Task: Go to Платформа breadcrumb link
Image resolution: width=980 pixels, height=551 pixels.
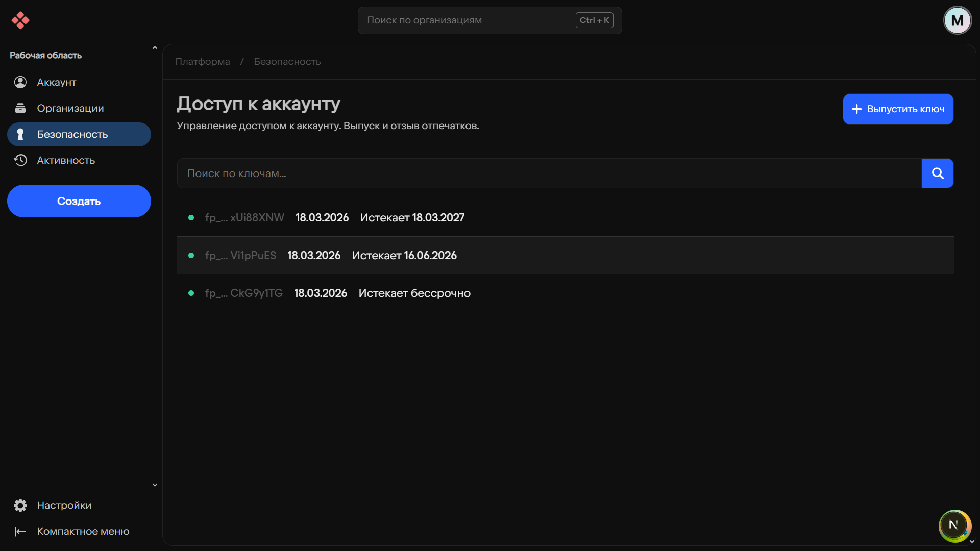Action: click(x=203, y=62)
